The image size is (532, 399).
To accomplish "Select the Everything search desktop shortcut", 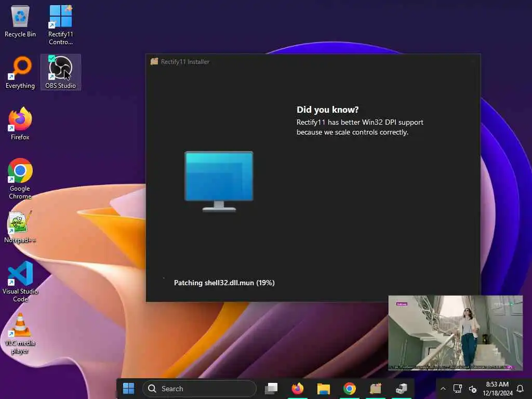I will [x=20, y=73].
